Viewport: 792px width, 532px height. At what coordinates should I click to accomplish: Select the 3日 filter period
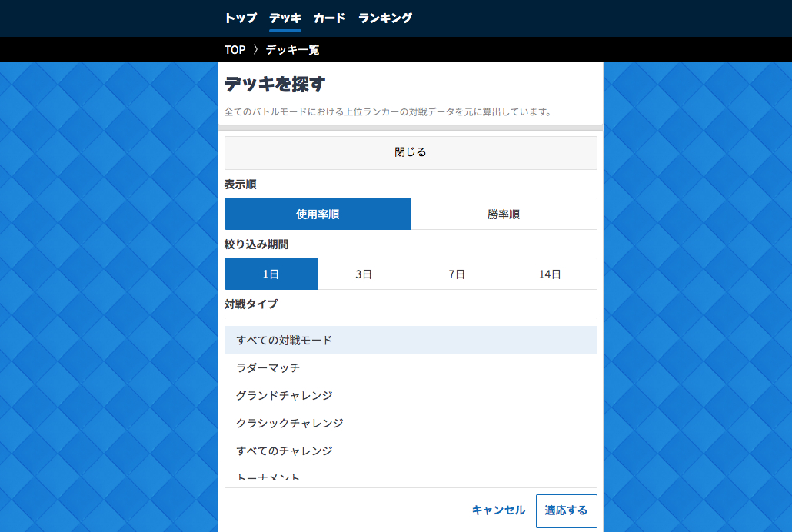tap(364, 274)
